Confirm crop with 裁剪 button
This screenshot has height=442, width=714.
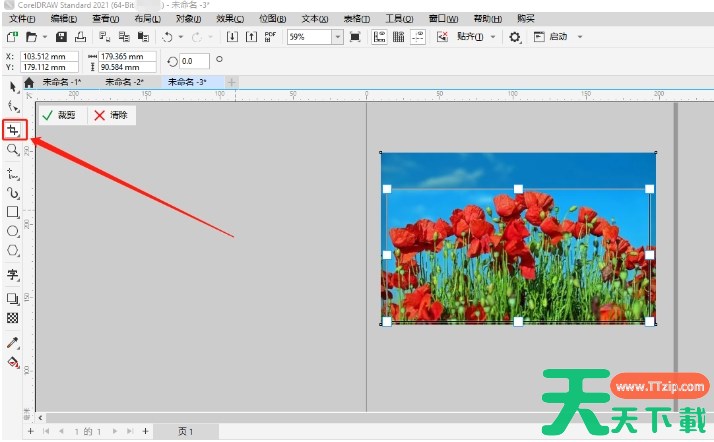[58, 115]
